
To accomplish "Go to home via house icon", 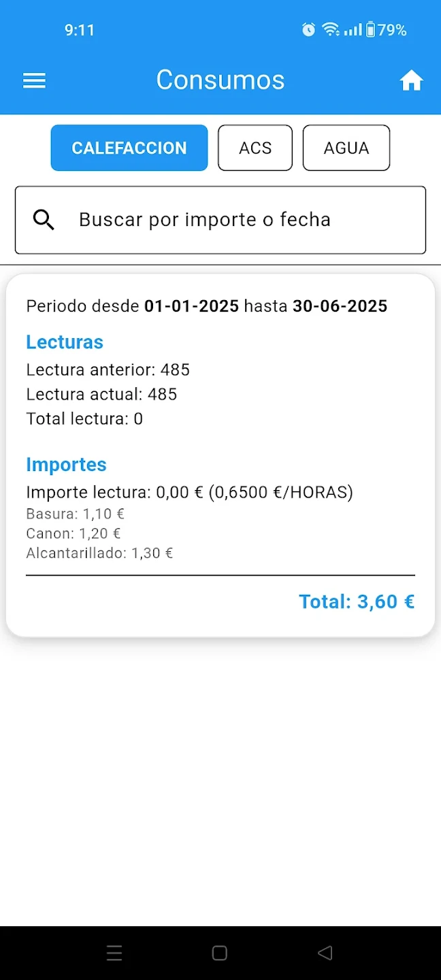I will (x=411, y=81).
